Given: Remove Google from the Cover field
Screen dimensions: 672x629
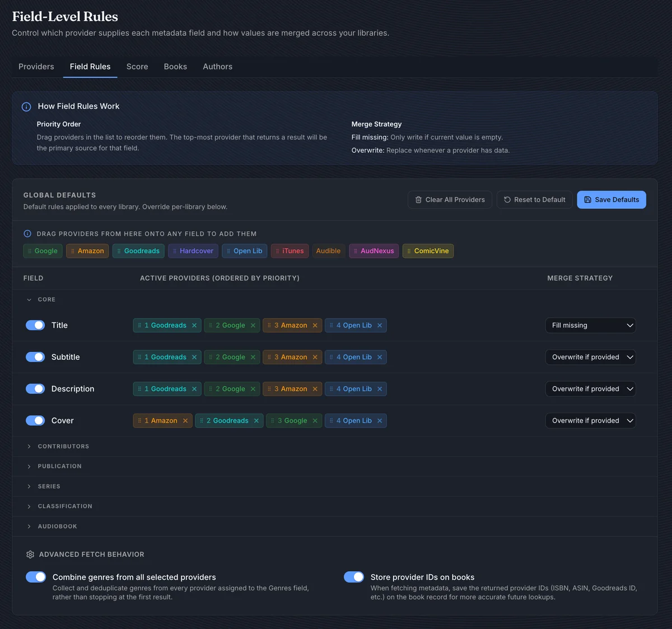Looking at the screenshot, I should click(315, 421).
